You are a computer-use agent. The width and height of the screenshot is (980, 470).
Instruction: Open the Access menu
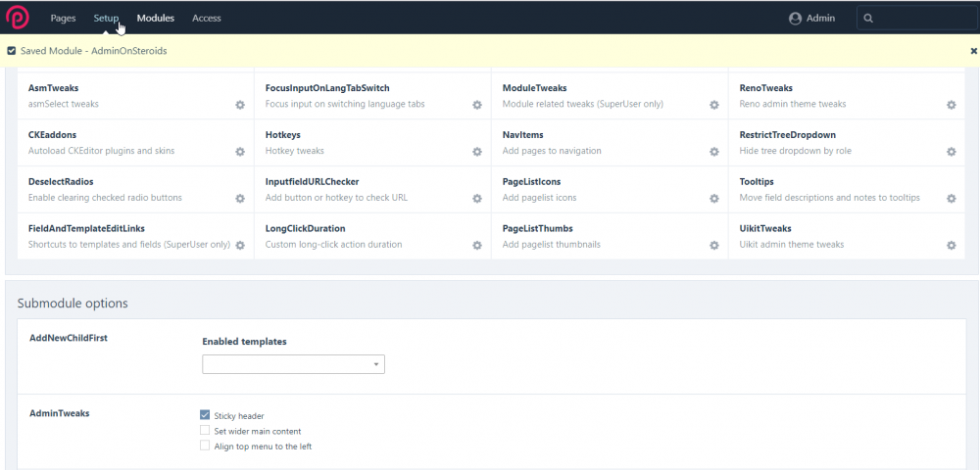(x=207, y=18)
